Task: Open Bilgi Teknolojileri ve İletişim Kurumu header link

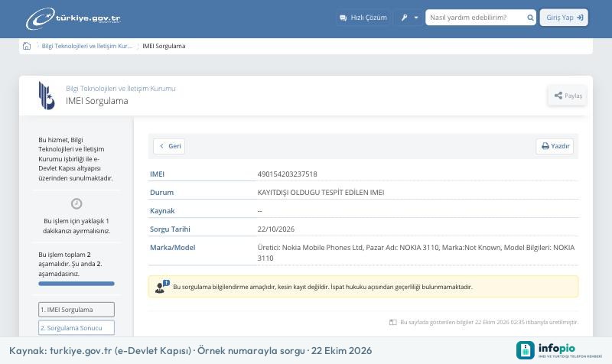Action: pos(121,89)
